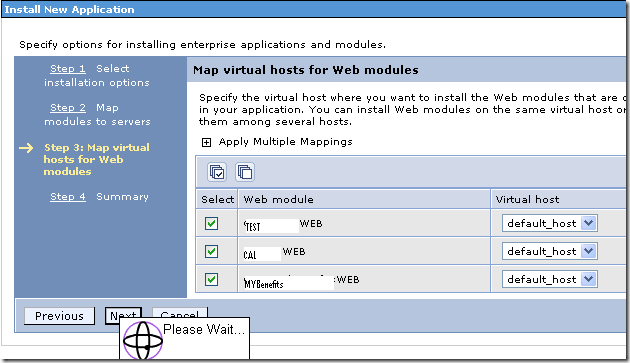Click the Previous button
This screenshot has width=630, height=363.
[59, 316]
